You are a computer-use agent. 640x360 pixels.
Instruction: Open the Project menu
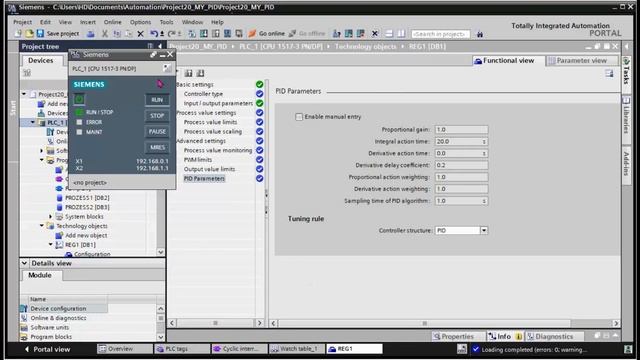(22, 22)
